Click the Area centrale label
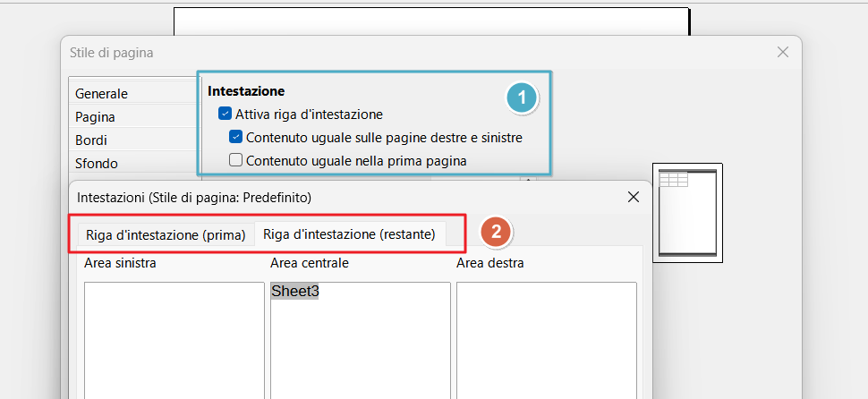 tap(309, 263)
